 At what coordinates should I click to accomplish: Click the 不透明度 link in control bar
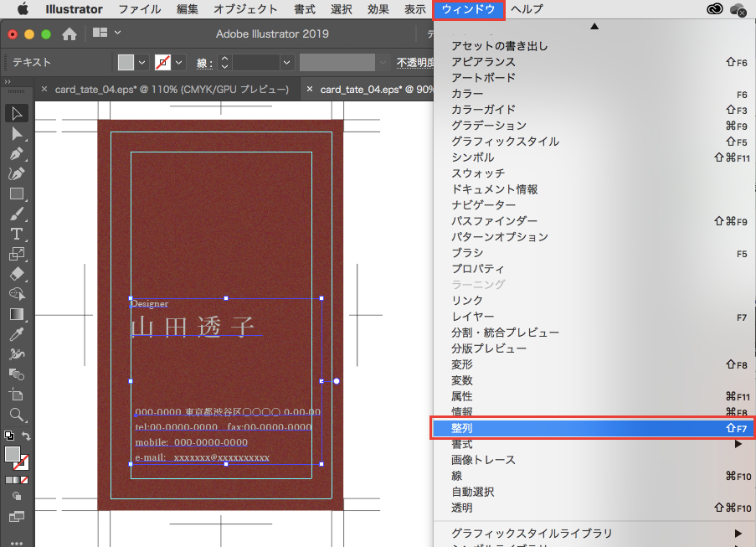point(414,63)
